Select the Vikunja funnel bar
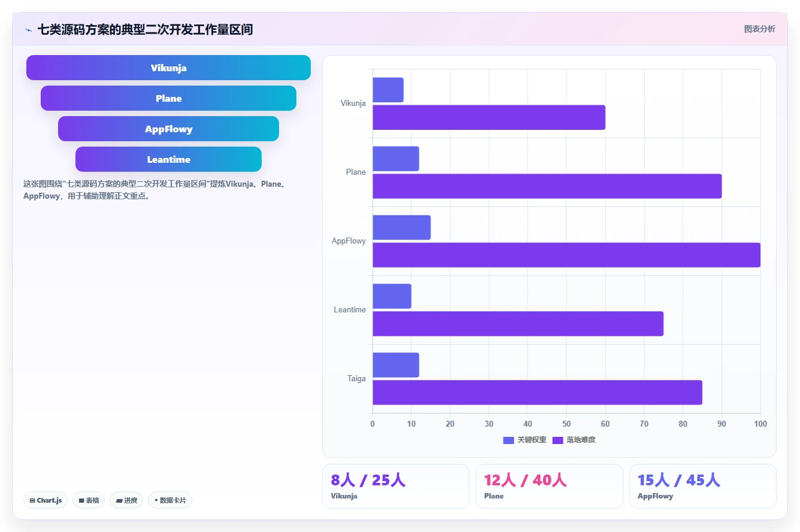Image resolution: width=800 pixels, height=532 pixels. tap(168, 68)
